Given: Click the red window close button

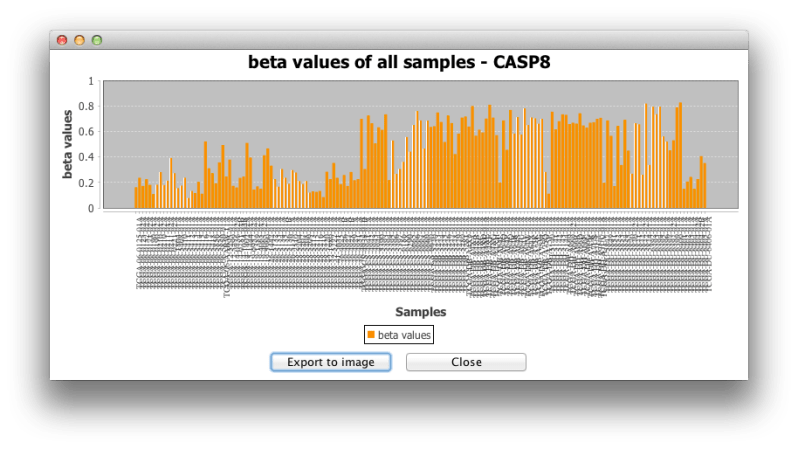Looking at the screenshot, I should (62, 40).
